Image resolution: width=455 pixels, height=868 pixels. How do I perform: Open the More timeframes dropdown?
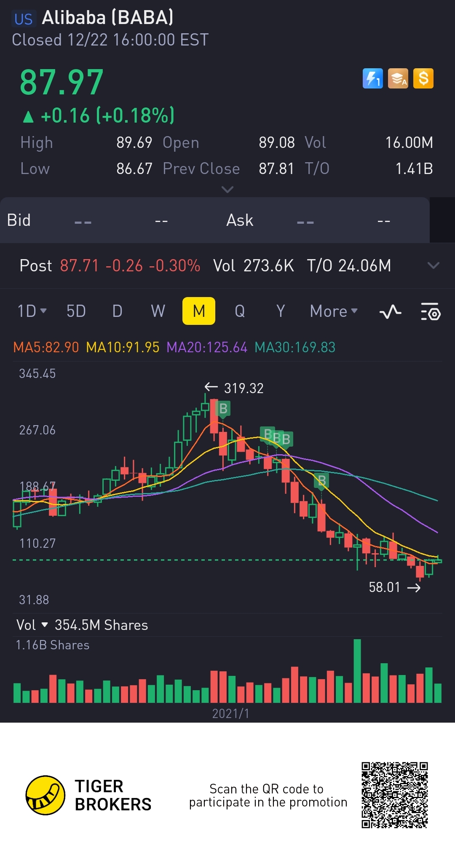click(334, 311)
